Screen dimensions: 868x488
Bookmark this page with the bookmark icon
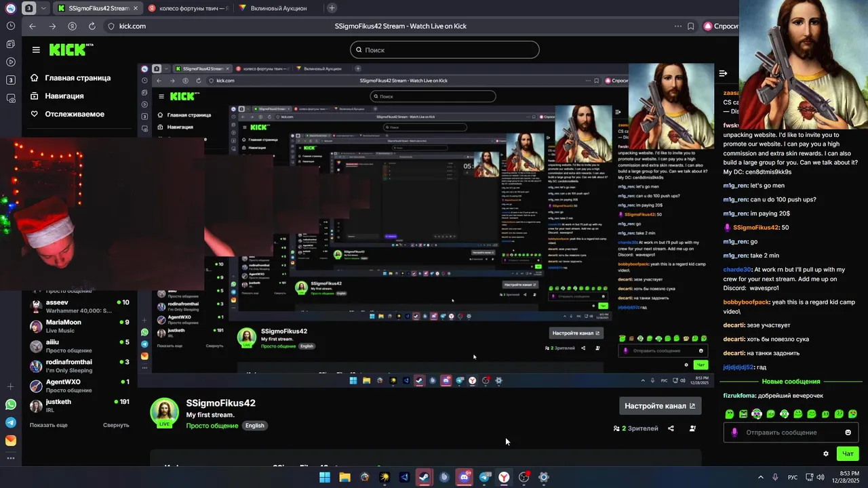690,26
